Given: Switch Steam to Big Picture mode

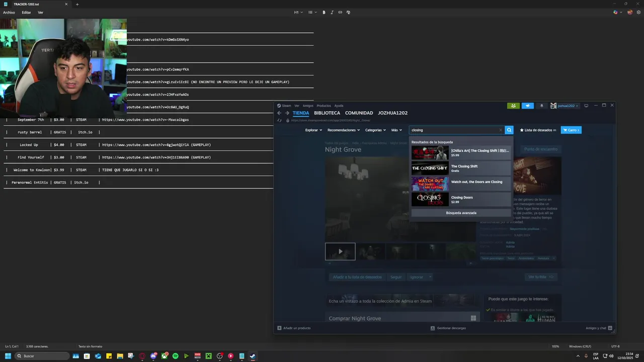Looking at the screenshot, I should pos(586,106).
